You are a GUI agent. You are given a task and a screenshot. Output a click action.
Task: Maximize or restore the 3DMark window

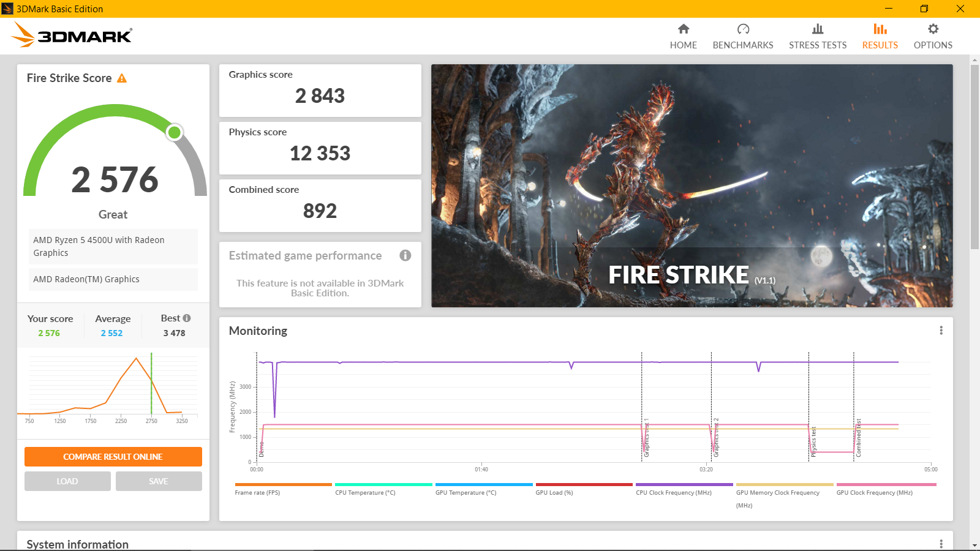[924, 9]
